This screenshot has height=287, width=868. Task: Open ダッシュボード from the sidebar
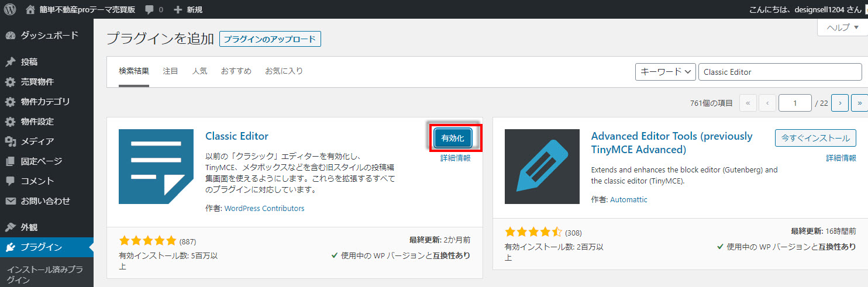coord(49,36)
